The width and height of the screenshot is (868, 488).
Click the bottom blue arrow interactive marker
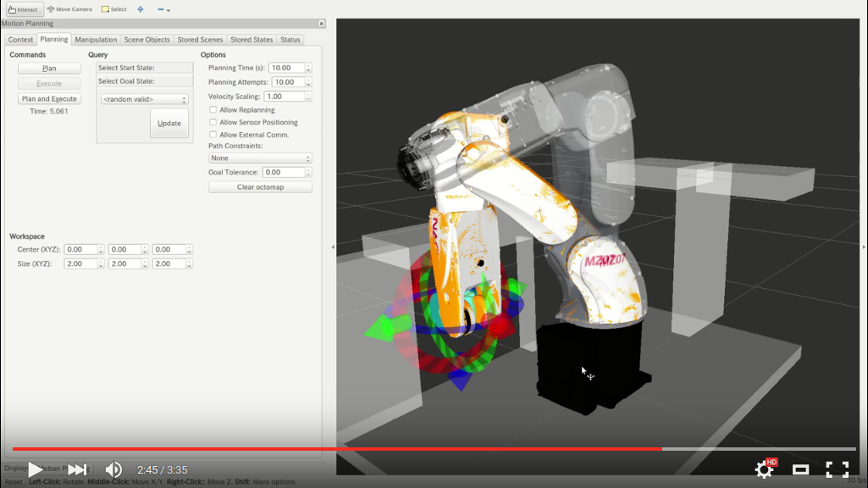point(460,379)
